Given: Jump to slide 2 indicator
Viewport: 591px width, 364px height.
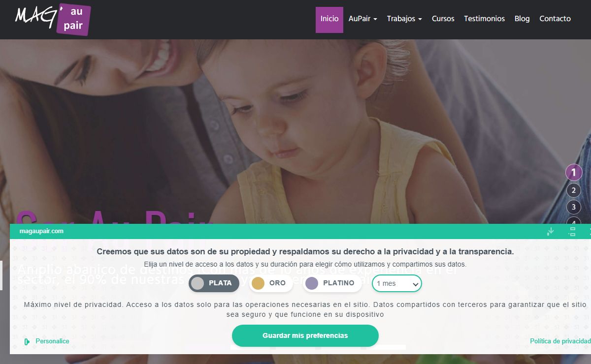Looking at the screenshot, I should (574, 190).
